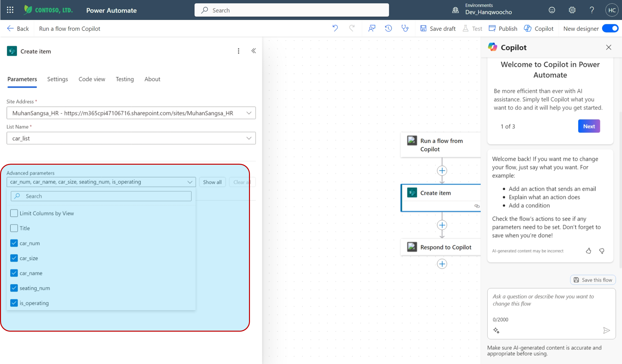Image resolution: width=622 pixels, height=364 pixels.
Task: Toggle the Copilot toolbar button
Action: [538, 28]
